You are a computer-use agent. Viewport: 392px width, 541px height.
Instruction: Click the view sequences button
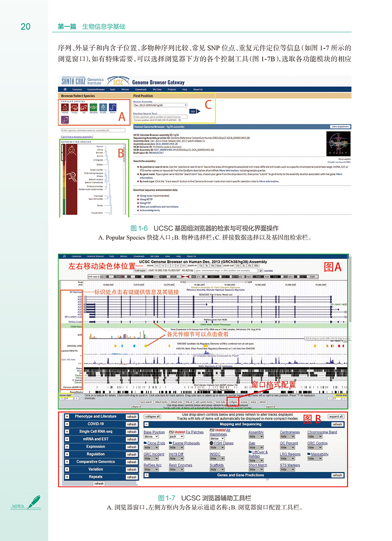click(340, 126)
